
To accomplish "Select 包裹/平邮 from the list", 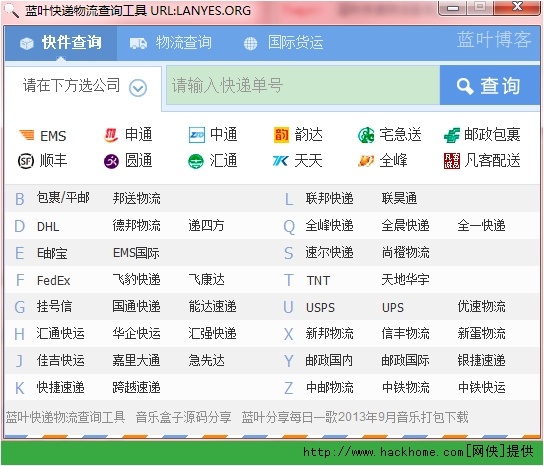I will 63,198.
